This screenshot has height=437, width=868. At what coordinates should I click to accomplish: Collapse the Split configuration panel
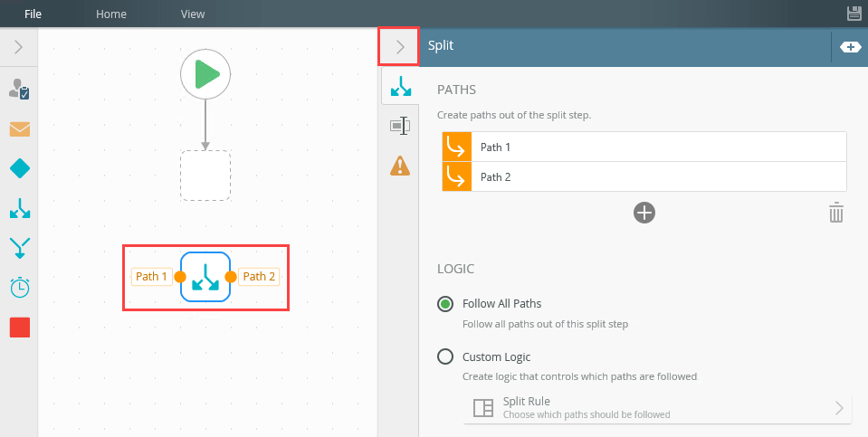(399, 46)
